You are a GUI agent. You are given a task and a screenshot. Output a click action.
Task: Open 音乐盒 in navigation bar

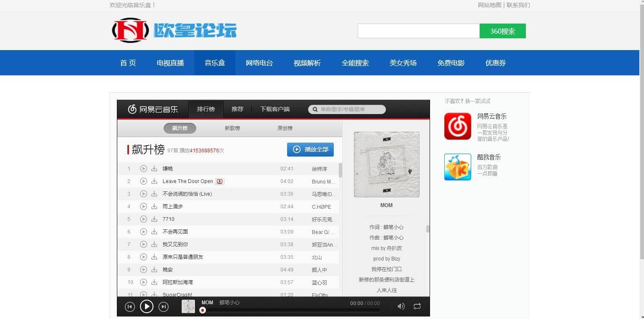(x=215, y=63)
